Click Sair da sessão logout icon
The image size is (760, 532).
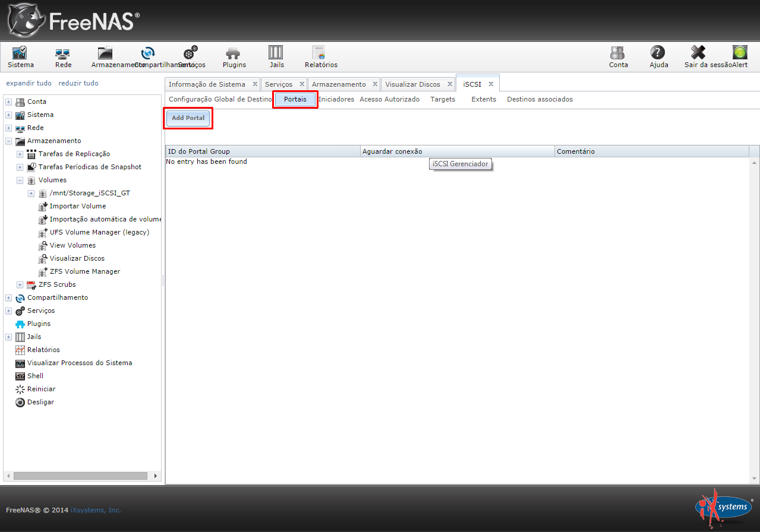click(x=698, y=53)
